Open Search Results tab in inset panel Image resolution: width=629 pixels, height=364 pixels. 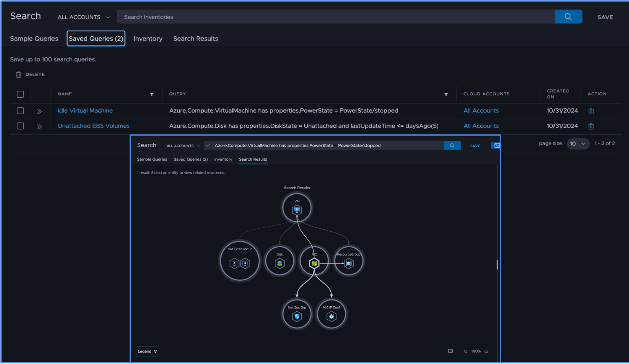click(253, 159)
